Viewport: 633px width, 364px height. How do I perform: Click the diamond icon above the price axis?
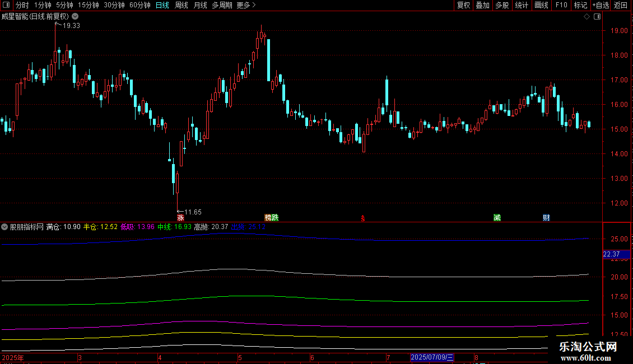tap(587, 17)
